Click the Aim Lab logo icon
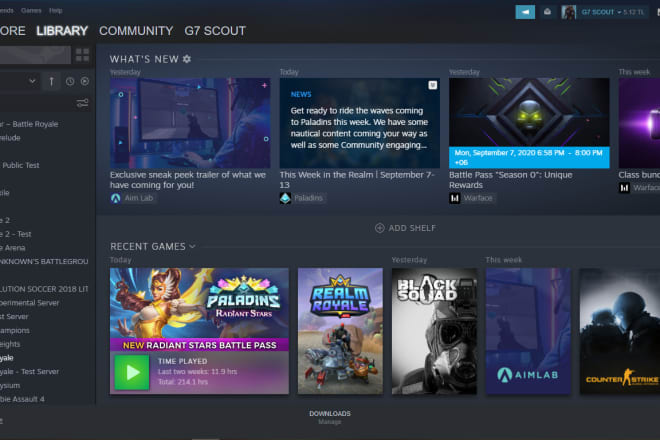Image resolution: width=660 pixels, height=440 pixels. click(x=115, y=198)
